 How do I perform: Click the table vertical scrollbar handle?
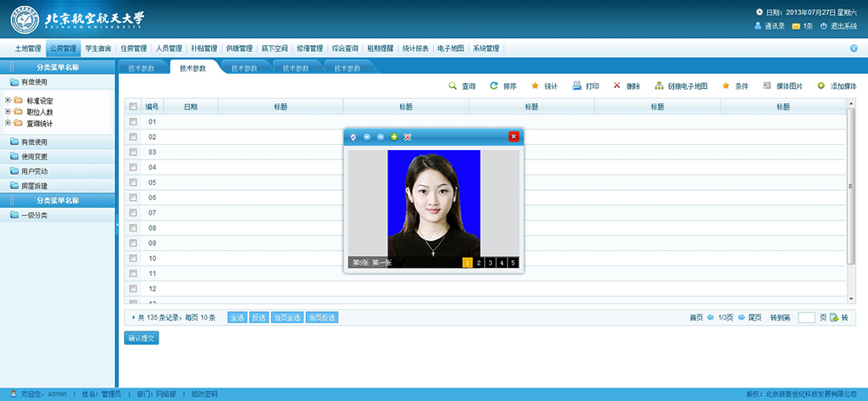click(850, 187)
